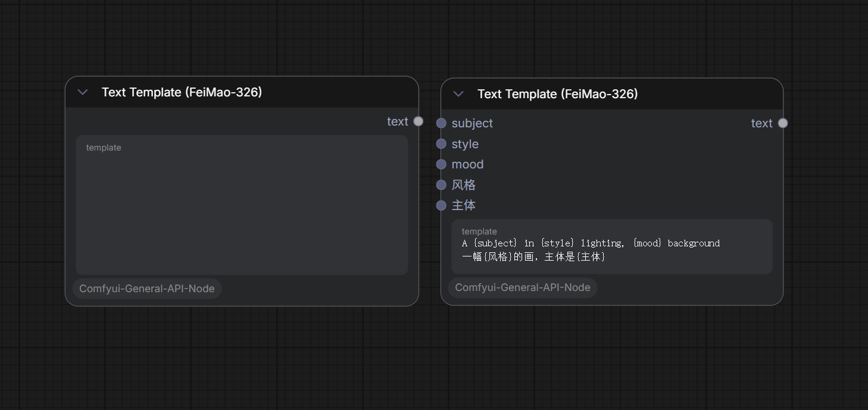The height and width of the screenshot is (410, 868).
Task: Click the mood input socket
Action: tap(441, 164)
